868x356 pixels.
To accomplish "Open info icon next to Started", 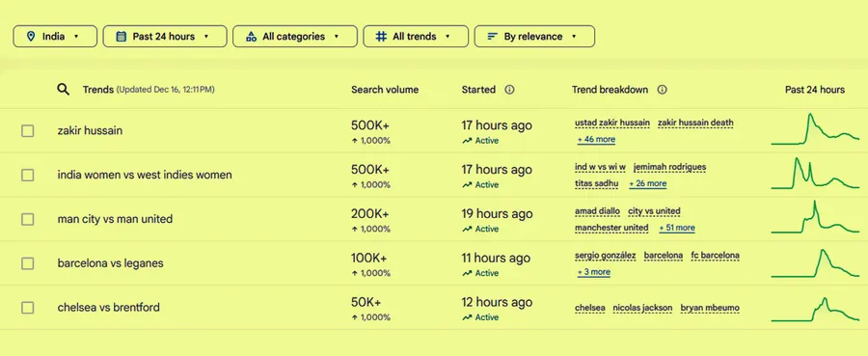I will [509, 90].
